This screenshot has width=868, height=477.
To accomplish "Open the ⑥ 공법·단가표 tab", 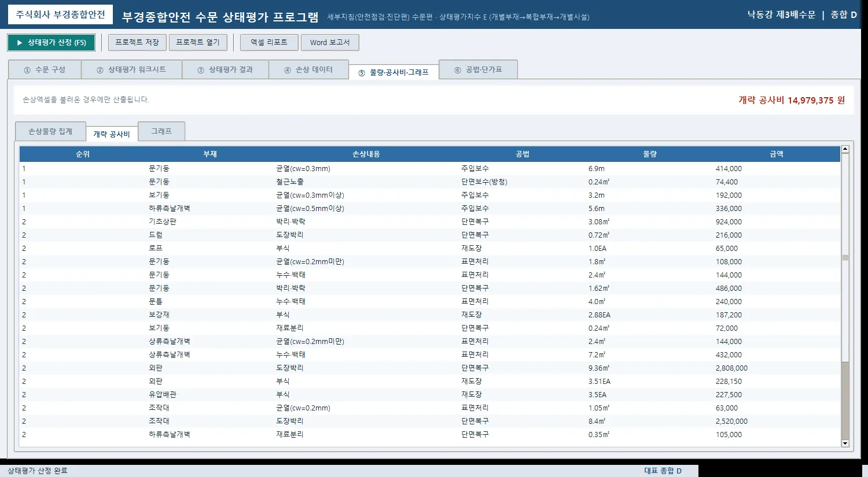I will point(478,69).
